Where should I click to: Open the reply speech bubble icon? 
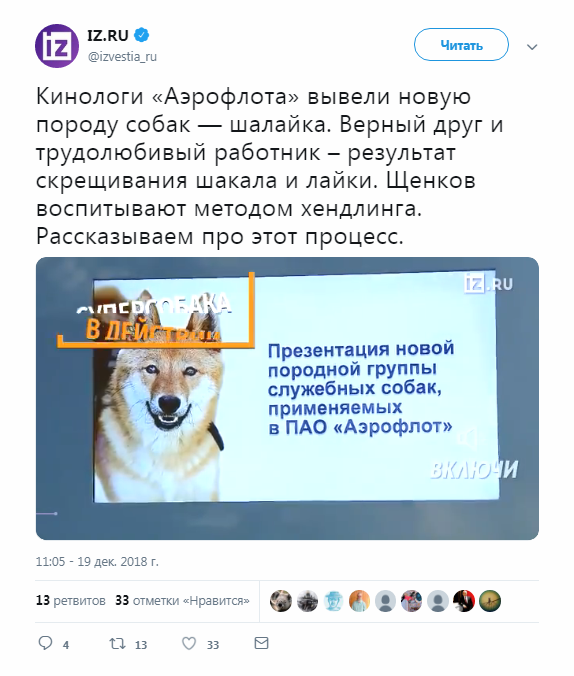(46, 644)
